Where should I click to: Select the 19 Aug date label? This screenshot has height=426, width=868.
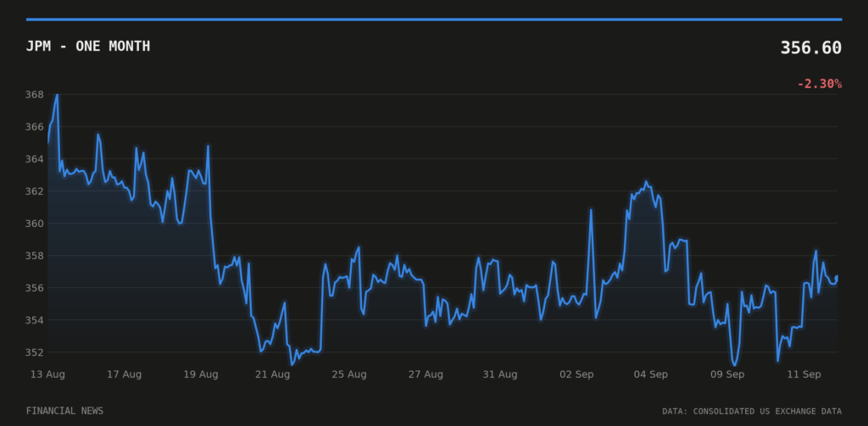point(200,374)
